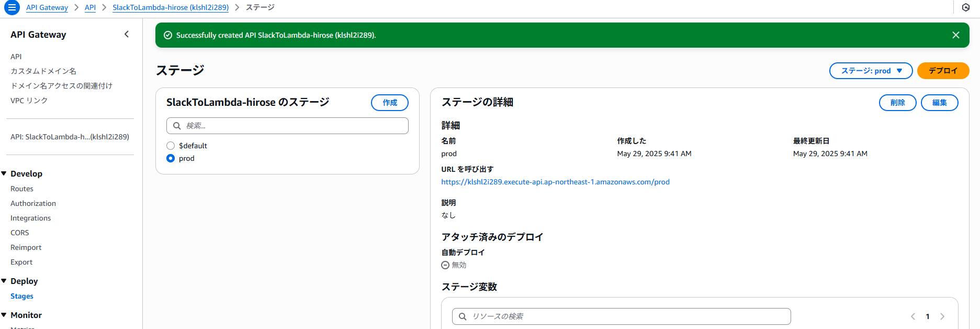The height and width of the screenshot is (329, 980).
Task: Click the magnifier icon in stage search
Action: (x=177, y=126)
